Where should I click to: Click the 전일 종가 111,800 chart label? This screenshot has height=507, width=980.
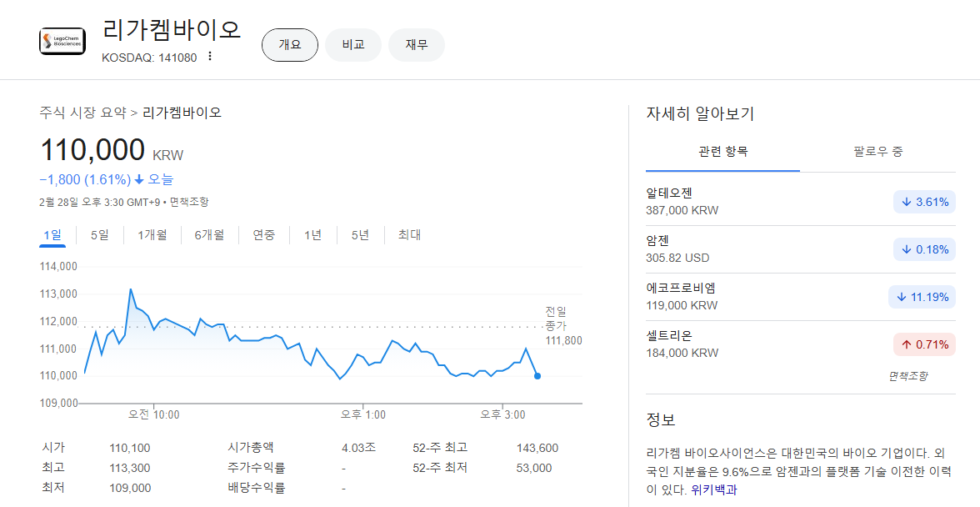[563, 326]
